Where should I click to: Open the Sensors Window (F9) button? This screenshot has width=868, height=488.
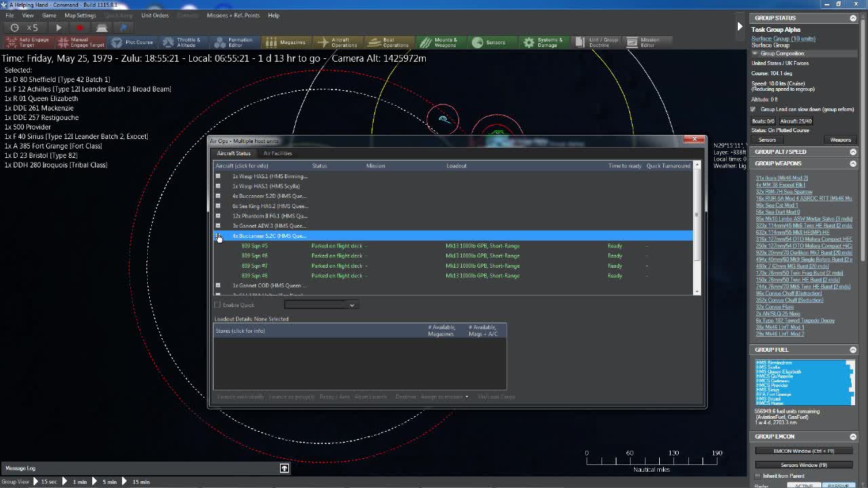[804, 465]
